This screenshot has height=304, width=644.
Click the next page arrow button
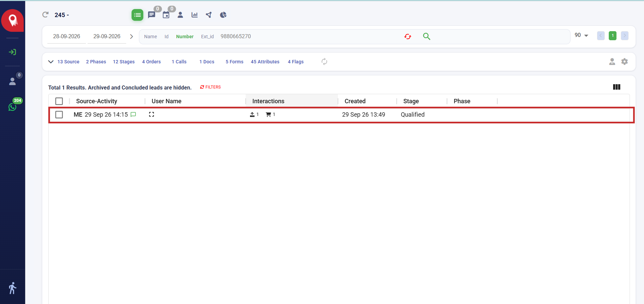pyautogui.click(x=625, y=36)
